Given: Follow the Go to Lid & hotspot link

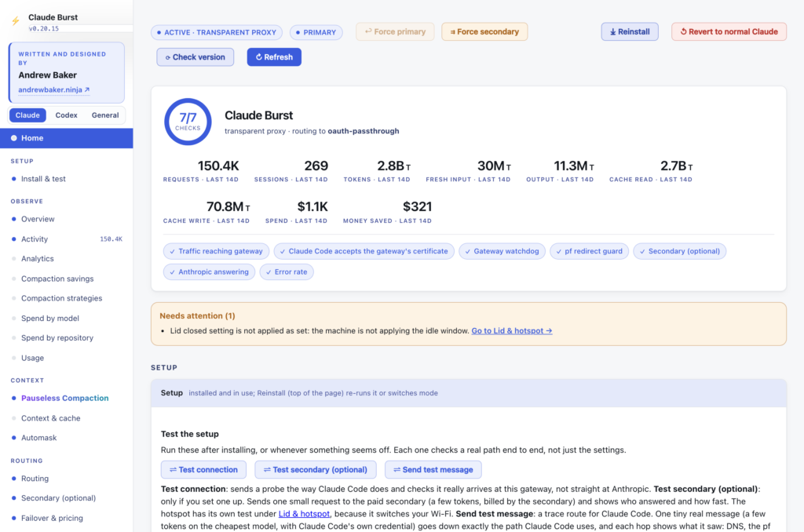Looking at the screenshot, I should [512, 331].
